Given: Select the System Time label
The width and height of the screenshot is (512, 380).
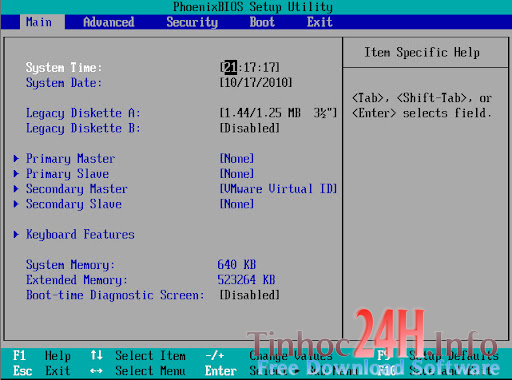Looking at the screenshot, I should pos(64,67).
